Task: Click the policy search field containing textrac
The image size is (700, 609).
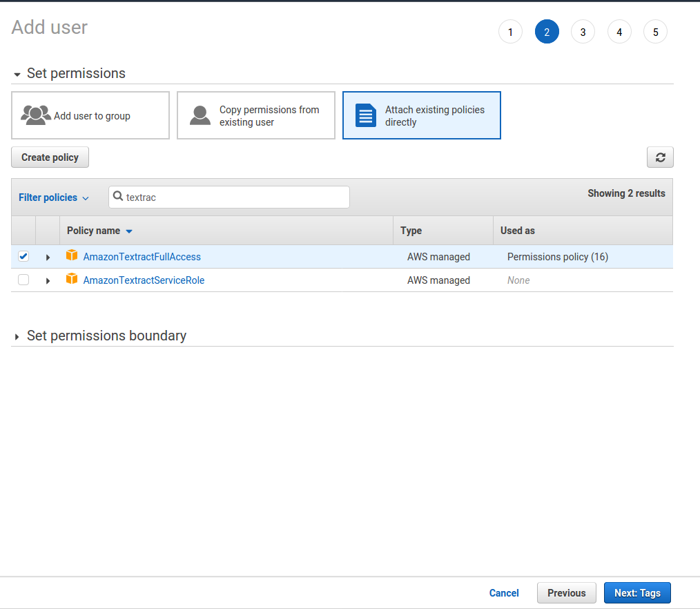Action: (229, 197)
